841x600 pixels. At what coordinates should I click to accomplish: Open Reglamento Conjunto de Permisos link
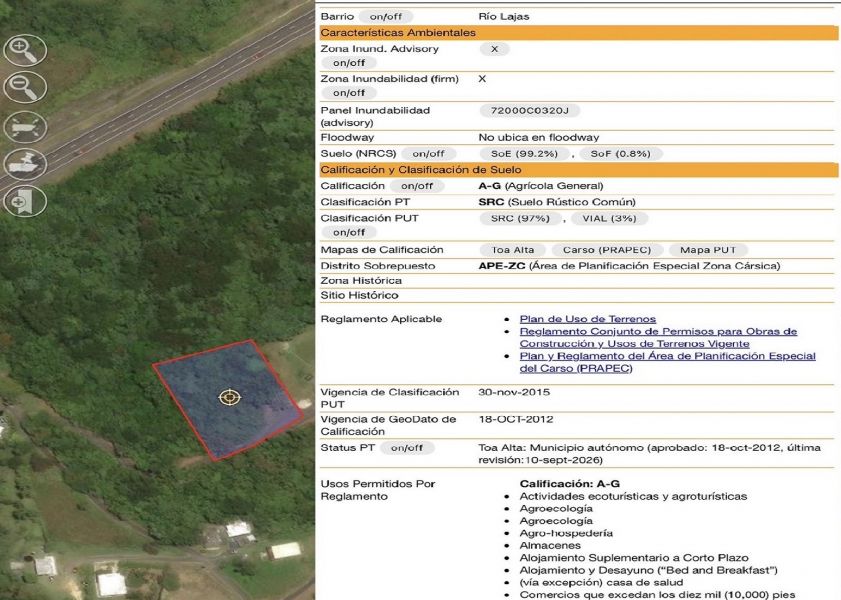point(658,337)
